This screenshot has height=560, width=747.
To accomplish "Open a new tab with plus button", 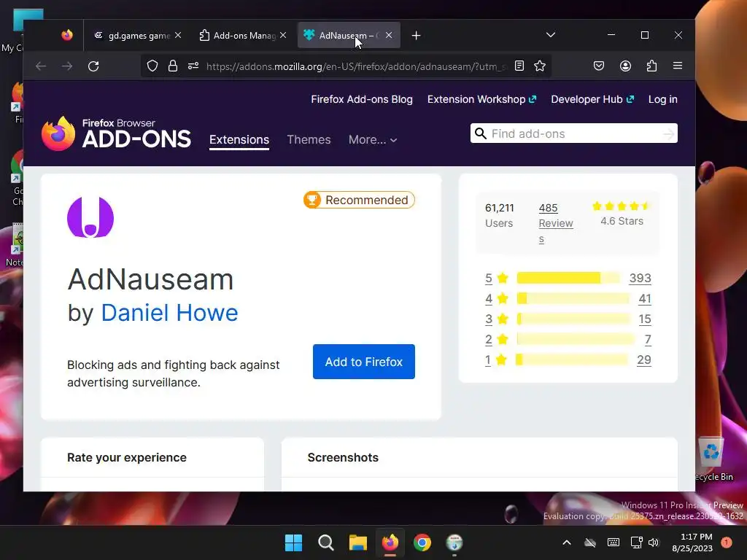I will pos(416,36).
